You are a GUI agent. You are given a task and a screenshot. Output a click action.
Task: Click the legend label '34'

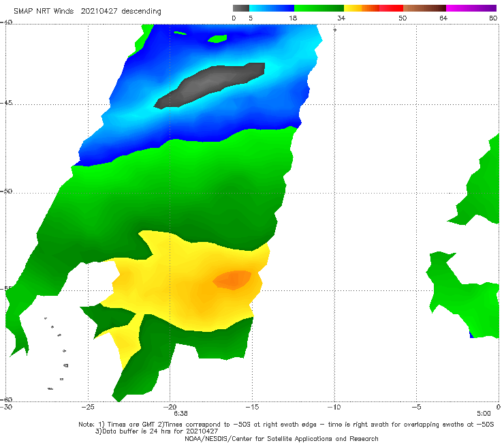[341, 18]
